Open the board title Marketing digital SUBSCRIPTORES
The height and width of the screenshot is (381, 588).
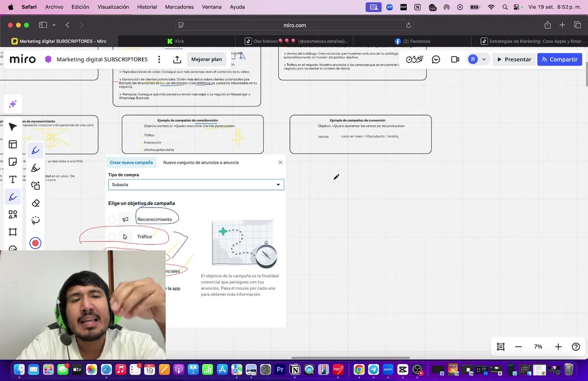(x=102, y=59)
